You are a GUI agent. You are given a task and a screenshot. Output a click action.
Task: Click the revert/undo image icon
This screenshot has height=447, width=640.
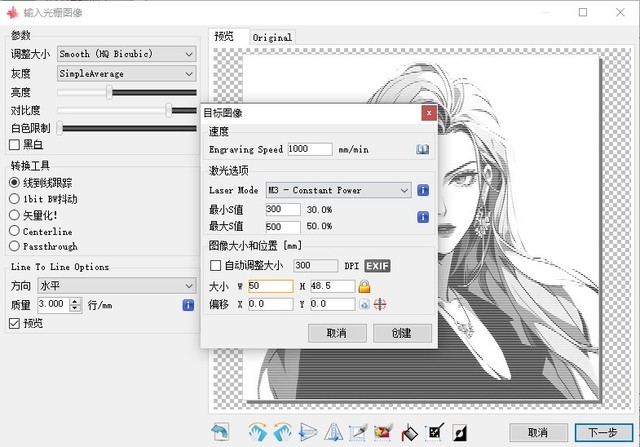(220, 432)
